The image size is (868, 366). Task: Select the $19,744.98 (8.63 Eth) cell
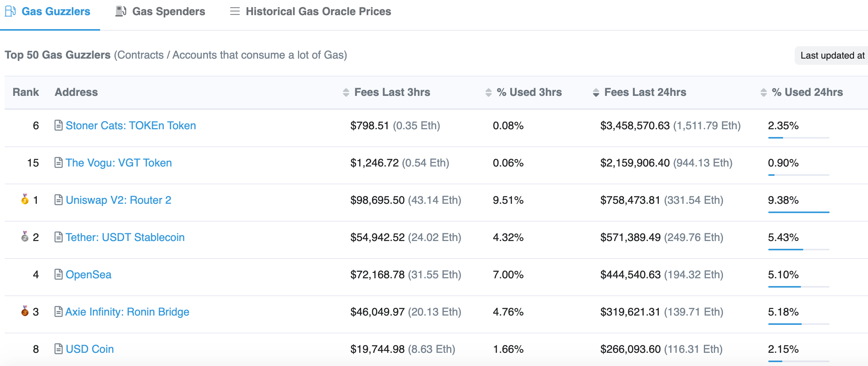pyautogui.click(x=403, y=349)
